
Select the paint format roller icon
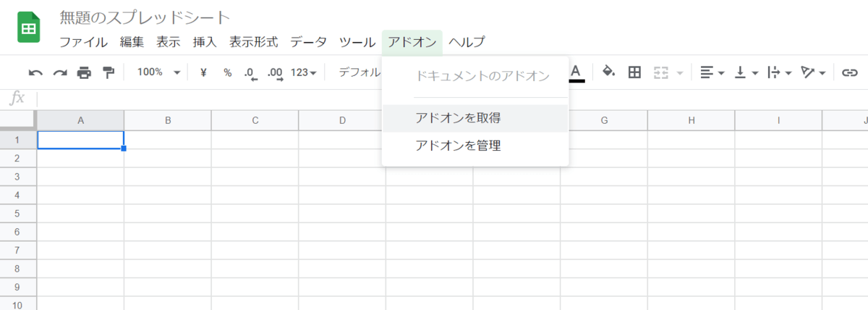(109, 72)
